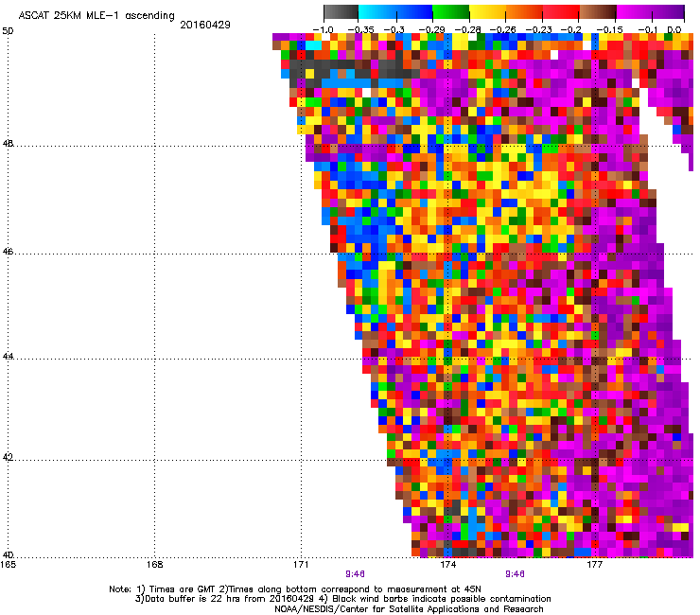Click the longitude 171 axis label
Viewport: 700px width, 615px height.
[x=301, y=565]
